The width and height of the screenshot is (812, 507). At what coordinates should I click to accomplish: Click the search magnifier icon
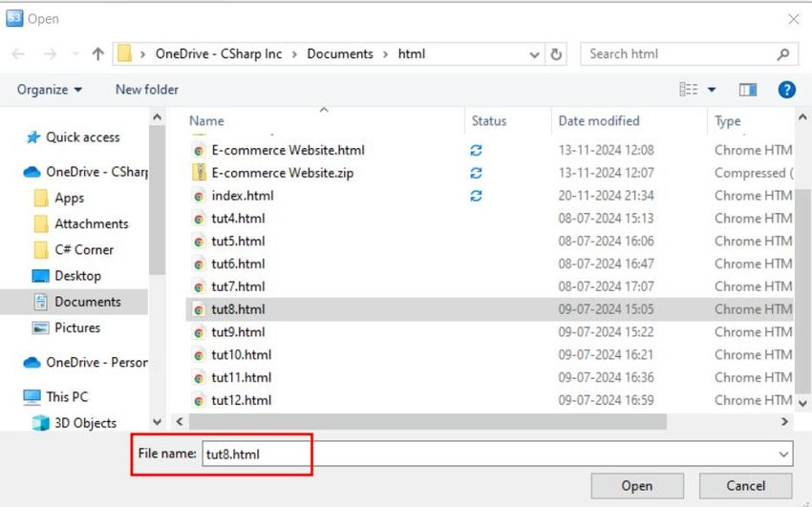[x=783, y=53]
